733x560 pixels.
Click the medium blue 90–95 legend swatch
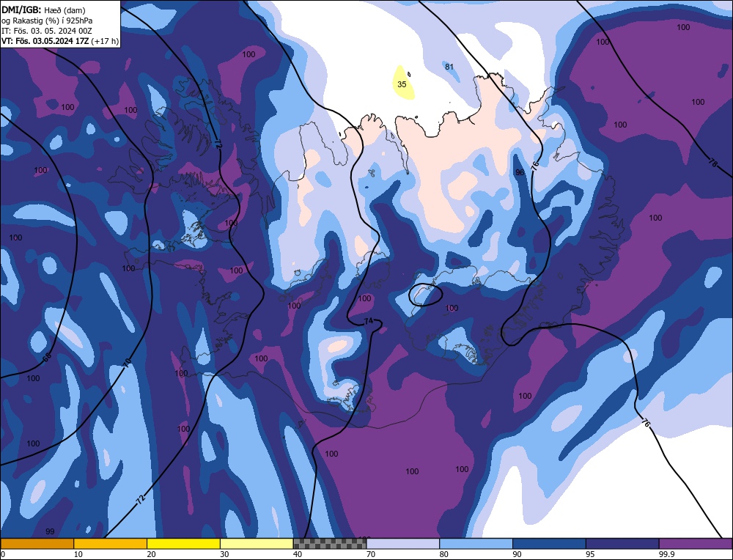549,544
